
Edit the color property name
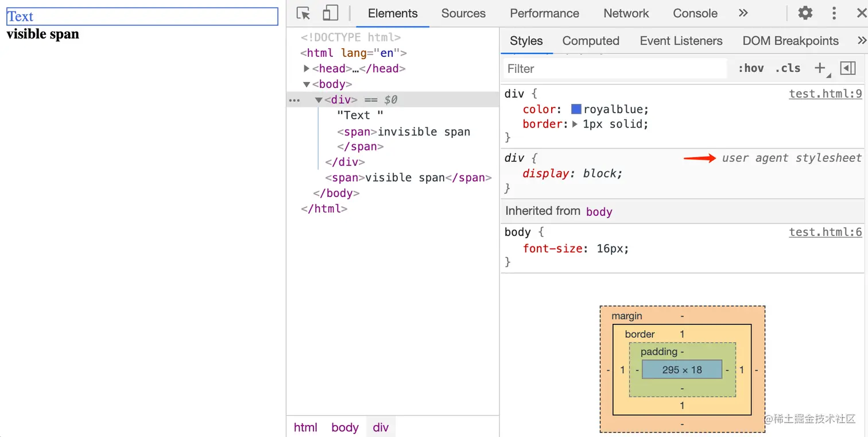(x=539, y=109)
